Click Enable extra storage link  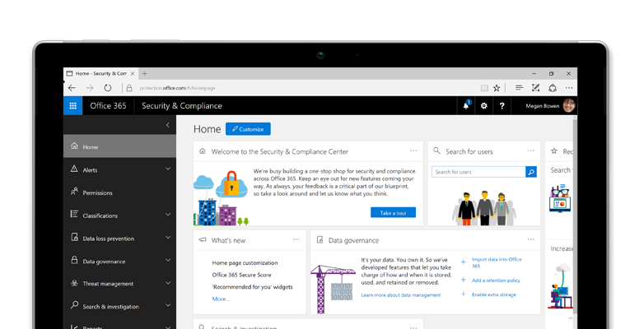click(493, 294)
